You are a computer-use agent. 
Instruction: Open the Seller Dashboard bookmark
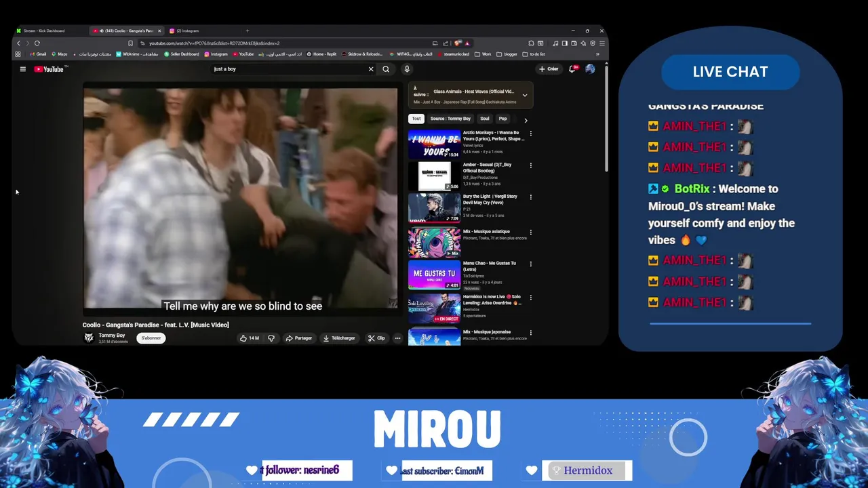click(x=182, y=54)
